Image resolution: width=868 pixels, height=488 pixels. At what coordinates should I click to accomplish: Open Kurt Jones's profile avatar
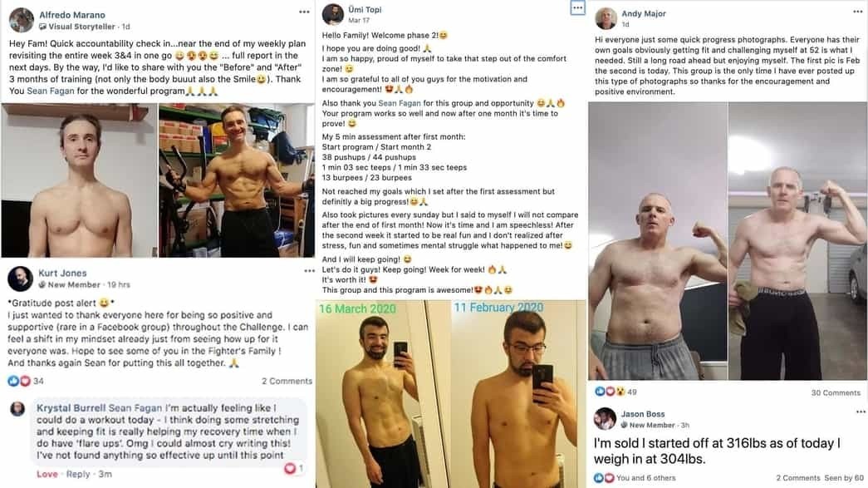coord(21,279)
